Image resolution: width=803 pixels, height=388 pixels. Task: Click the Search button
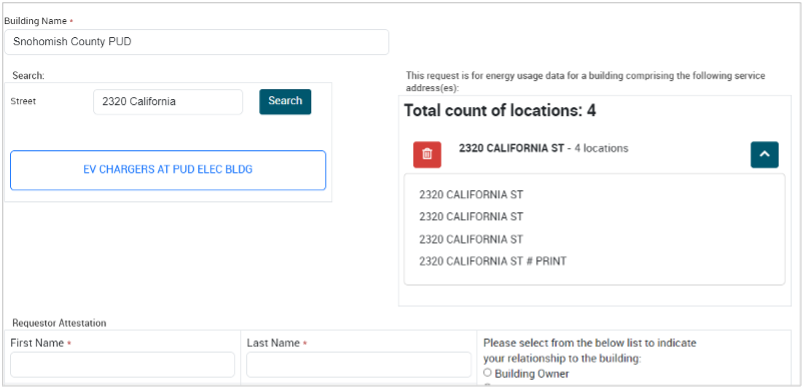285,101
